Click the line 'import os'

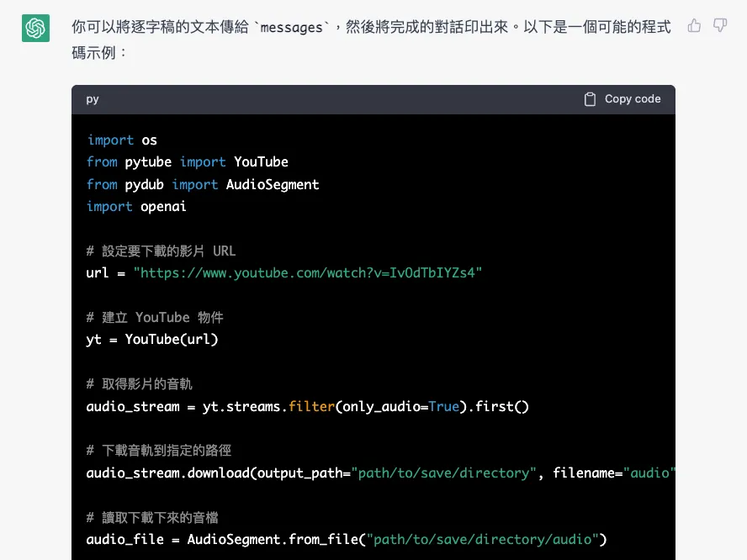pos(122,140)
